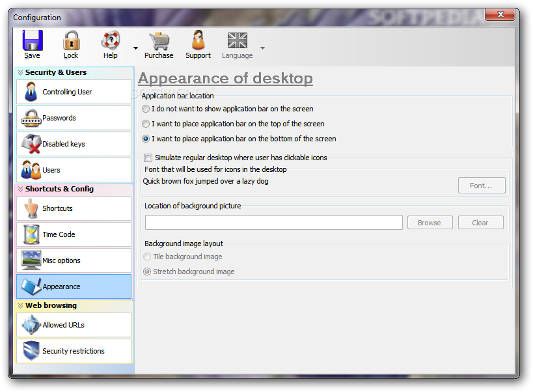Click the Save label in toolbar
The image size is (533, 392).
tap(32, 55)
